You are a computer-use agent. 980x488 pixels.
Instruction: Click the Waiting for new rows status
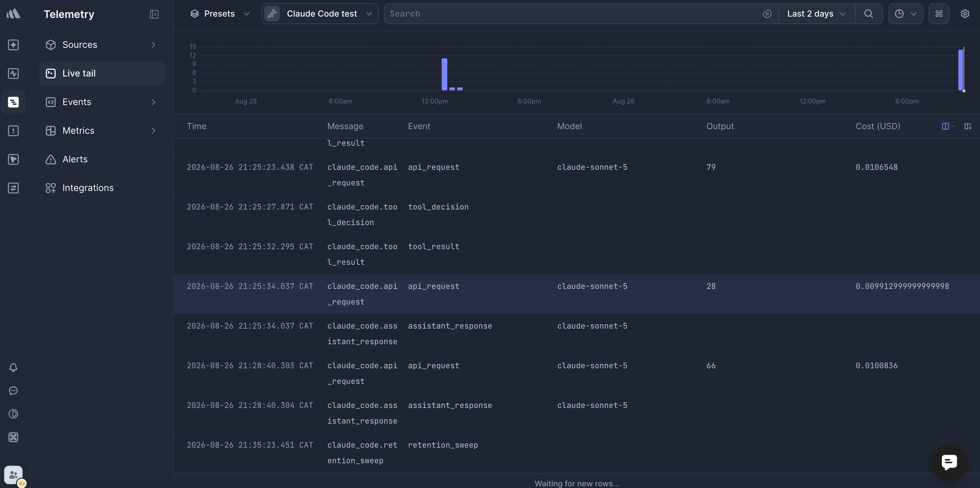point(577,483)
